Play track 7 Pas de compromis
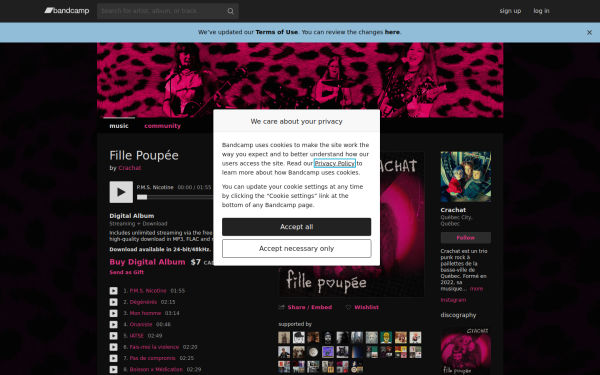 114,359
